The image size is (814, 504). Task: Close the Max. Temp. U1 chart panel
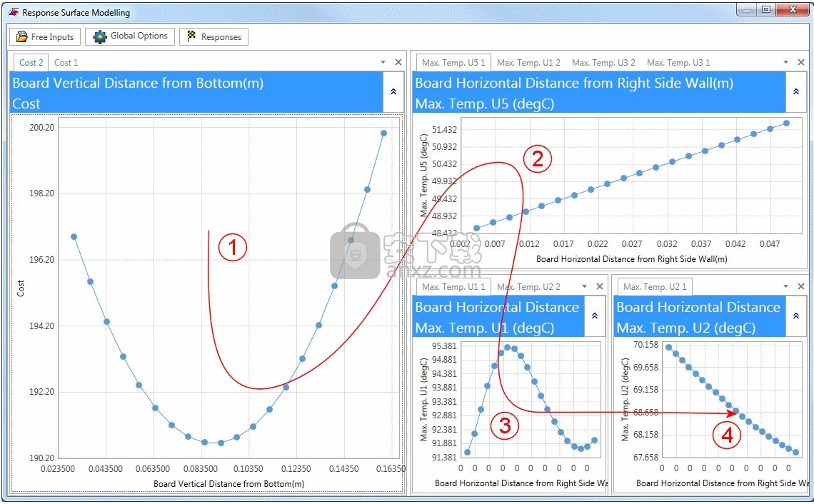(x=600, y=286)
